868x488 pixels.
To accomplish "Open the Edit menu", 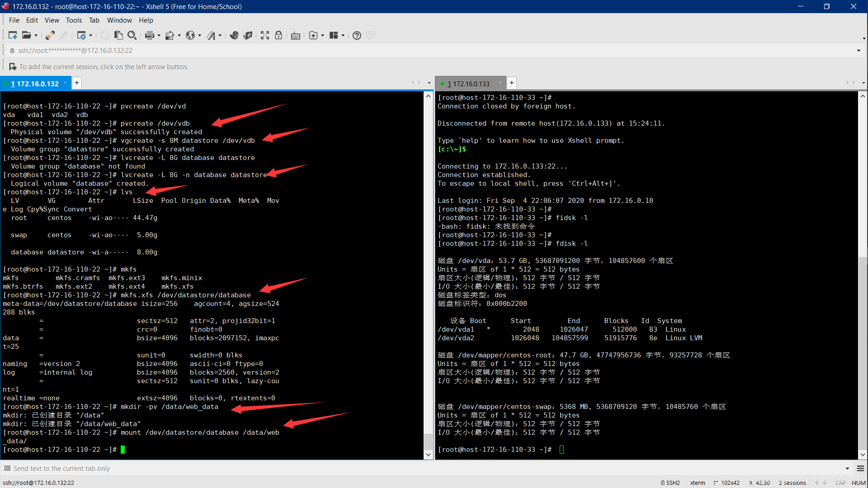I will coord(32,20).
